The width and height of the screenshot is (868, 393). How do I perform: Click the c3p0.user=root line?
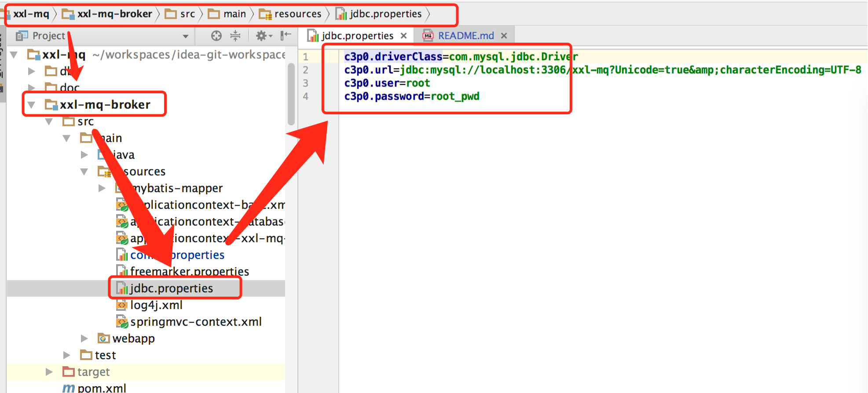(x=387, y=83)
